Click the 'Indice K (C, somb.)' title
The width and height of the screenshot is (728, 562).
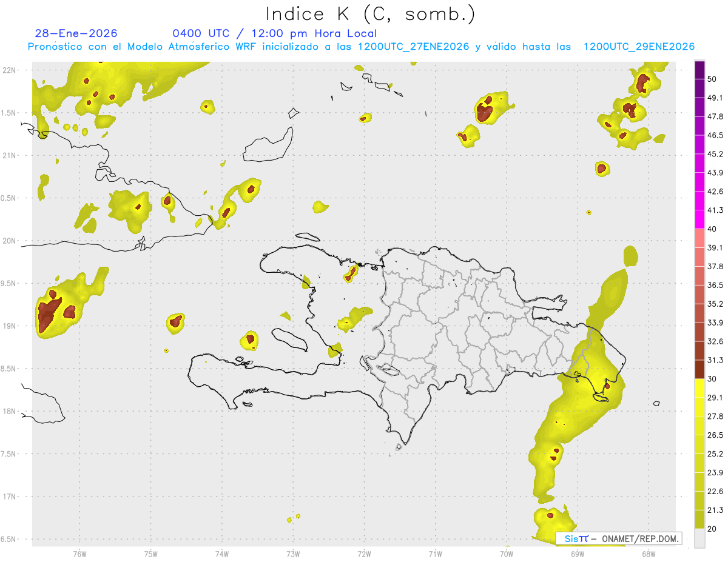pyautogui.click(x=370, y=14)
